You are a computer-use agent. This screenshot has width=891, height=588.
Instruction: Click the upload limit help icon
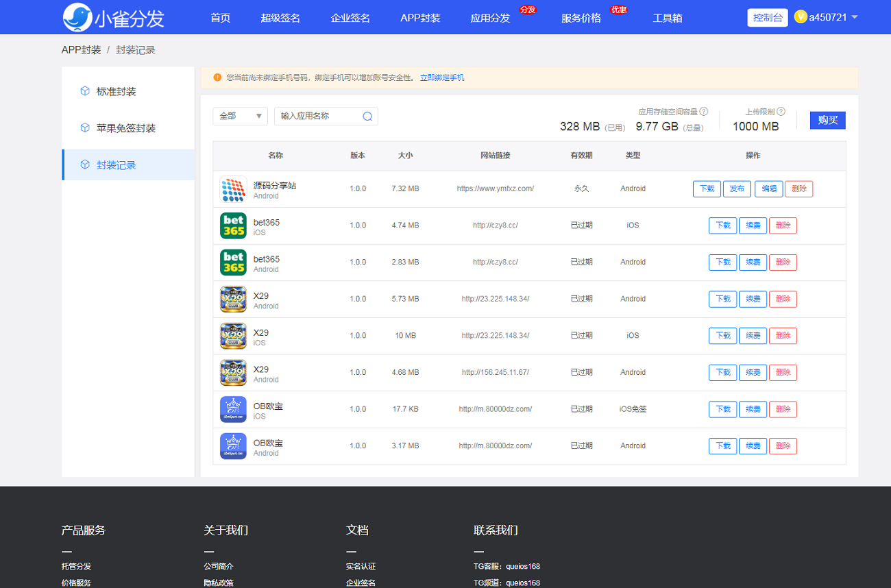pos(781,112)
